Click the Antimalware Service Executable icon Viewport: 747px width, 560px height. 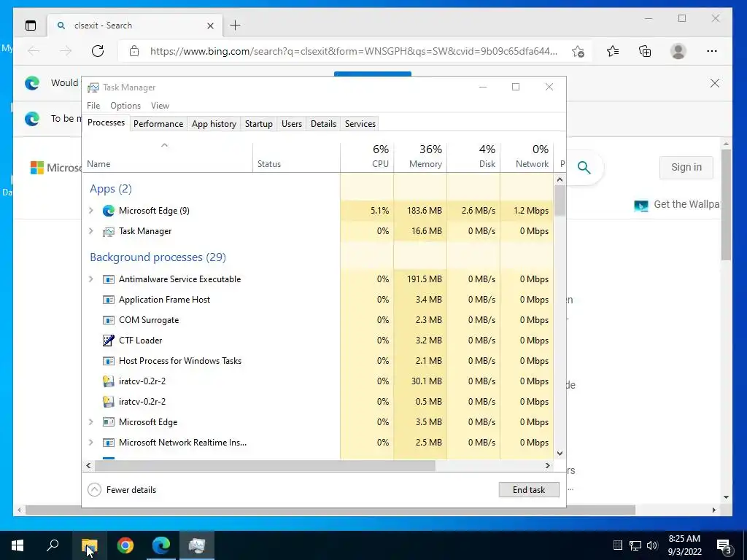tap(109, 279)
